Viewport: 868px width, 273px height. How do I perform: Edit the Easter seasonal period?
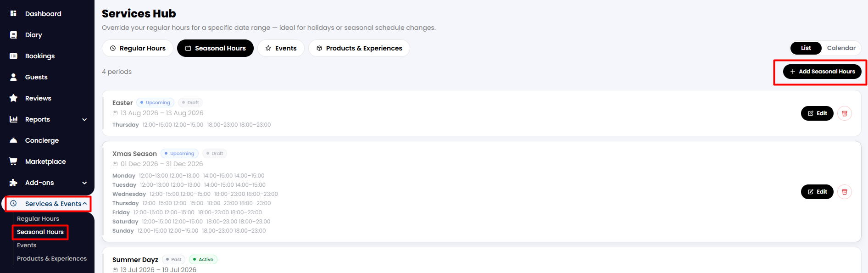tap(817, 113)
